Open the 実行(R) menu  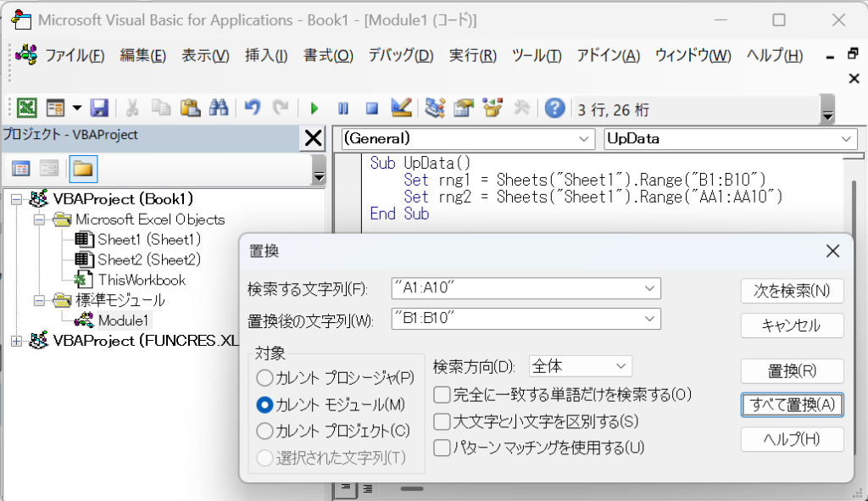click(x=473, y=55)
